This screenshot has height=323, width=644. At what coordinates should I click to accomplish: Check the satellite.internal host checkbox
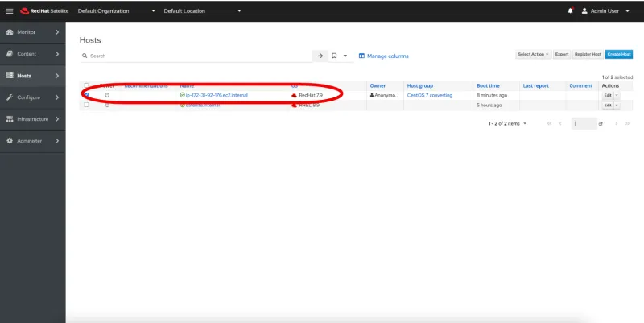[87, 105]
